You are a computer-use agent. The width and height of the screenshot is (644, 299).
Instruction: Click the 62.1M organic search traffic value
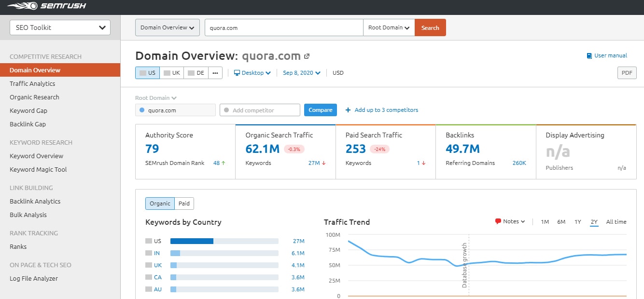[262, 149]
